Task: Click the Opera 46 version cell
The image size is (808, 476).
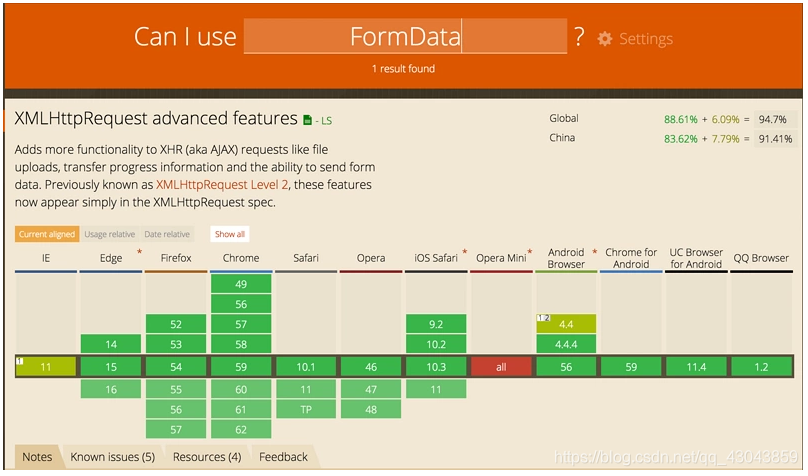Action: pos(371,367)
